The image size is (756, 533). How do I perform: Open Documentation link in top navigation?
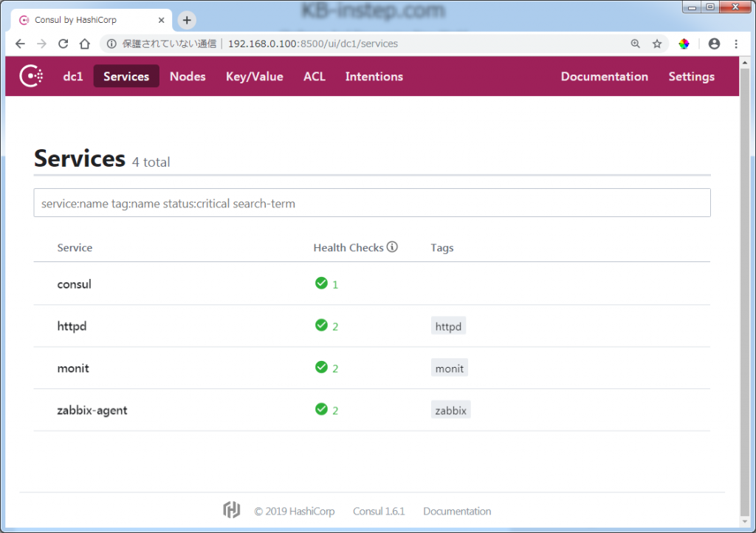tap(605, 77)
